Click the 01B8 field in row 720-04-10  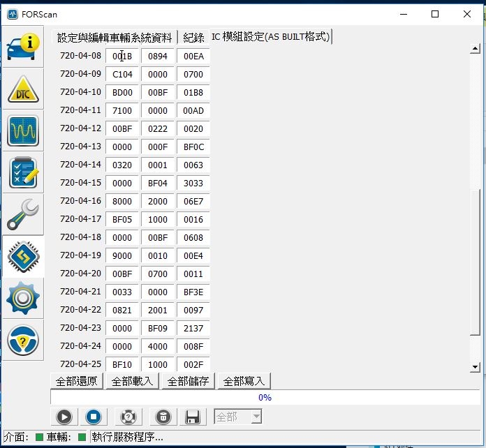coord(193,92)
